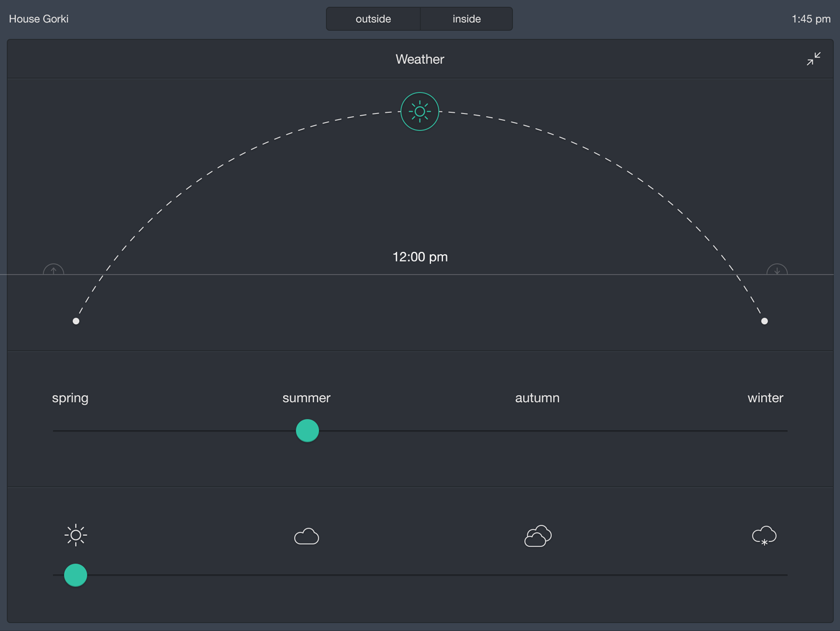
Task: Click the 12:00 pm time label
Action: [420, 257]
